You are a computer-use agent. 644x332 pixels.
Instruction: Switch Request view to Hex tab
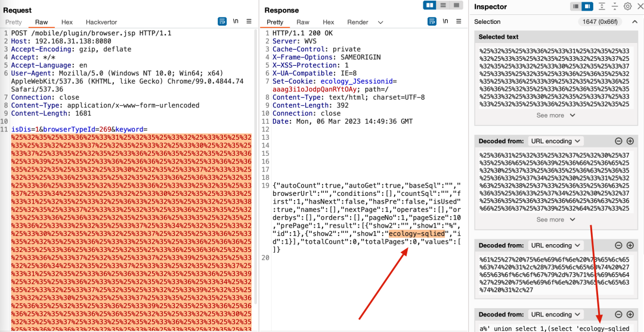tap(67, 22)
